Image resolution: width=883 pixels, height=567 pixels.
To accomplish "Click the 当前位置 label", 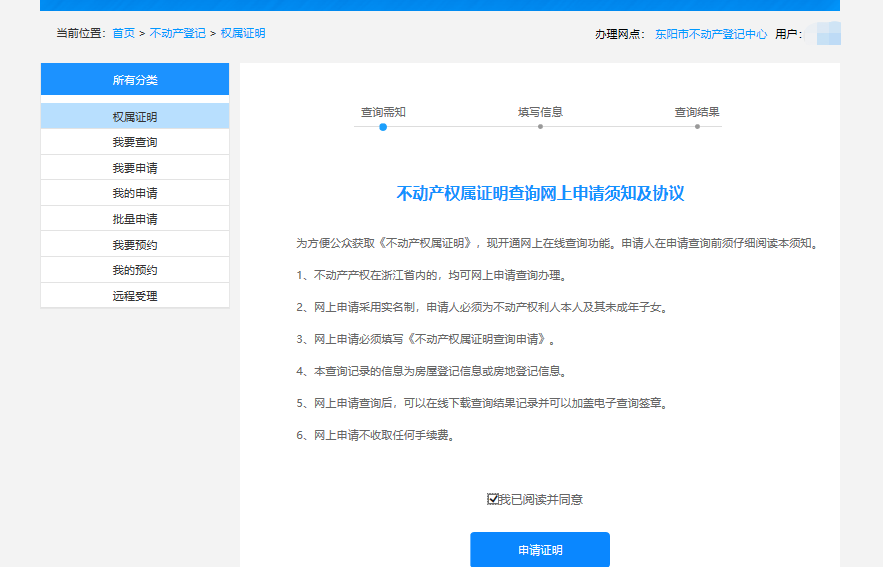I will (x=81, y=33).
